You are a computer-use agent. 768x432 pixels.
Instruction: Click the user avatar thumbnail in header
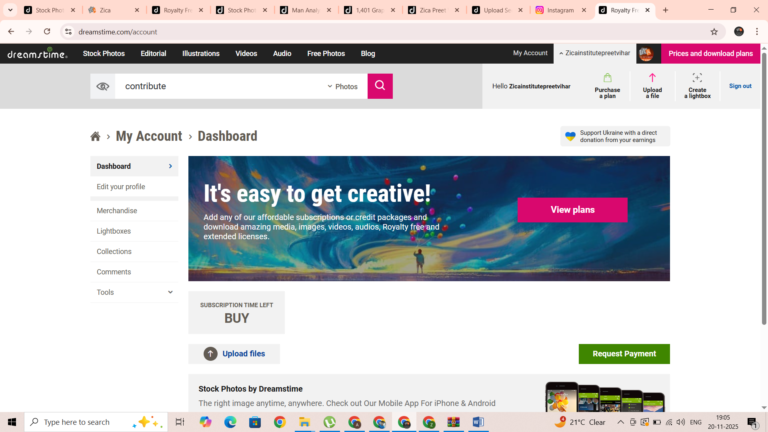647,54
